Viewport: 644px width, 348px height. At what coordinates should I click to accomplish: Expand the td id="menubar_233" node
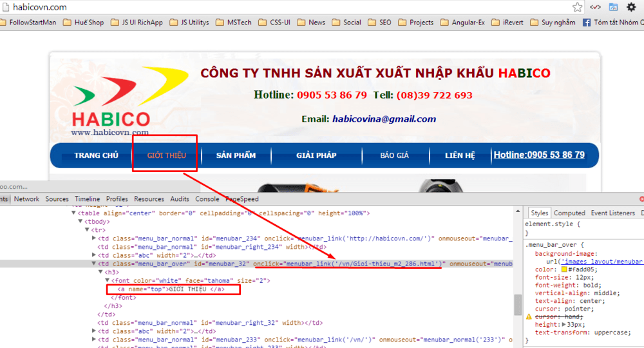coord(93,340)
